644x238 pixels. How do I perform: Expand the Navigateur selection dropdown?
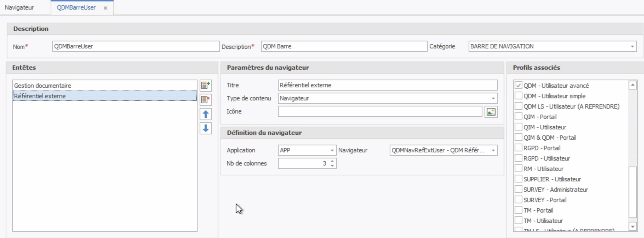(x=493, y=150)
